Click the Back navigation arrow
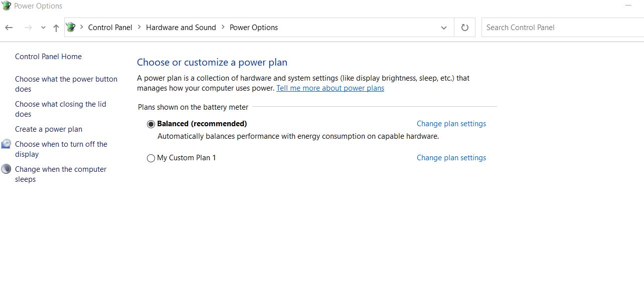Viewport: 644px width, 299px height. 9,28
